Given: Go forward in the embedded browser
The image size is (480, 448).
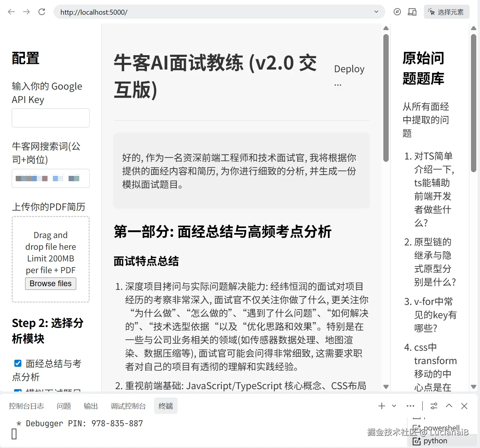Looking at the screenshot, I should (26, 12).
